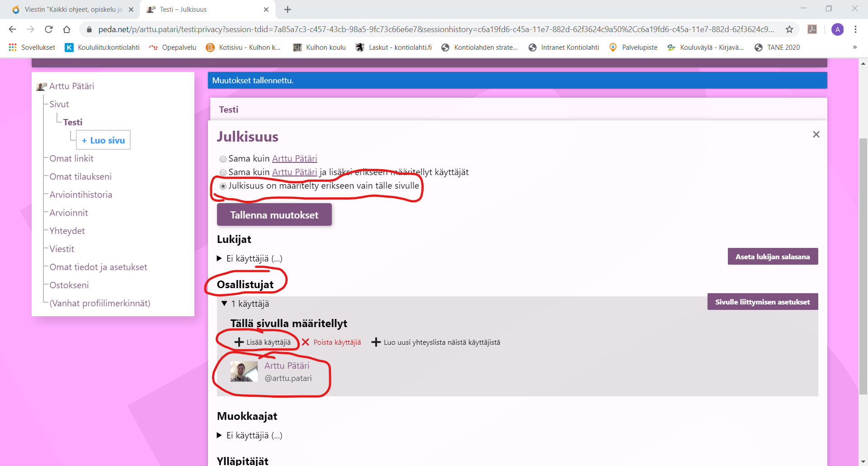Select 'Julkisuus on määritelty erikseen' radio option
Image resolution: width=868 pixels, height=466 pixels.
coord(223,186)
